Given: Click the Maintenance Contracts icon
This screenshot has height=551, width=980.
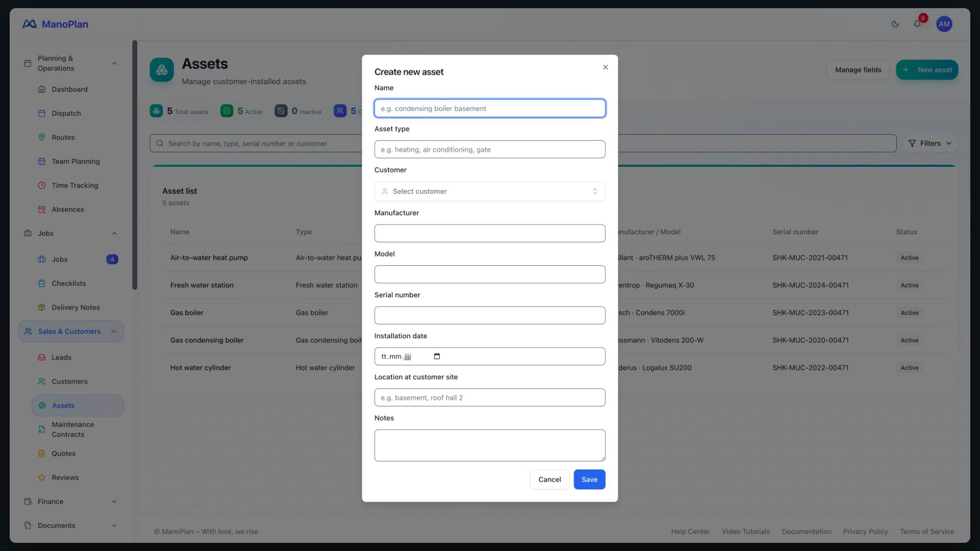Looking at the screenshot, I should (x=42, y=430).
